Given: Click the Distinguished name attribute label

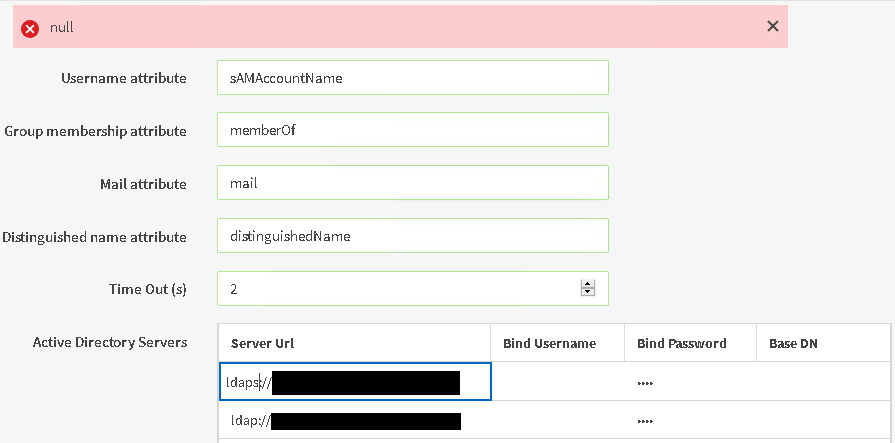Looking at the screenshot, I should (x=94, y=237).
